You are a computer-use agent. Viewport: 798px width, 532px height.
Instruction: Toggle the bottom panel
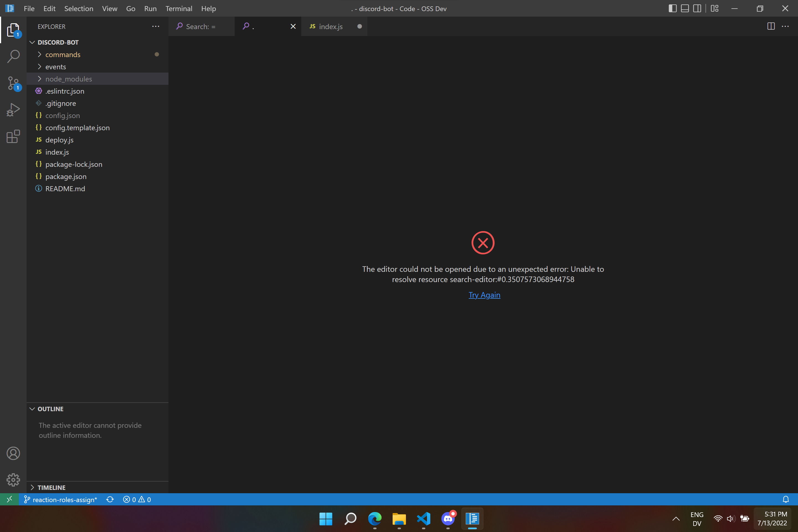685,9
